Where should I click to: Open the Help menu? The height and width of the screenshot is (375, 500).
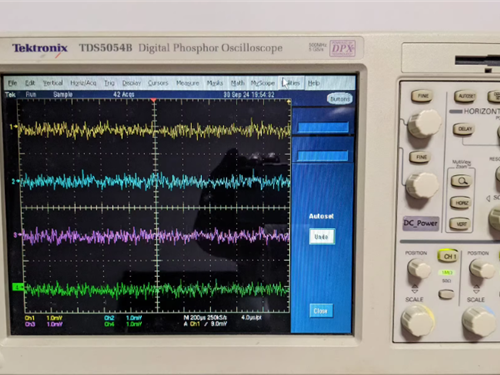click(x=314, y=83)
